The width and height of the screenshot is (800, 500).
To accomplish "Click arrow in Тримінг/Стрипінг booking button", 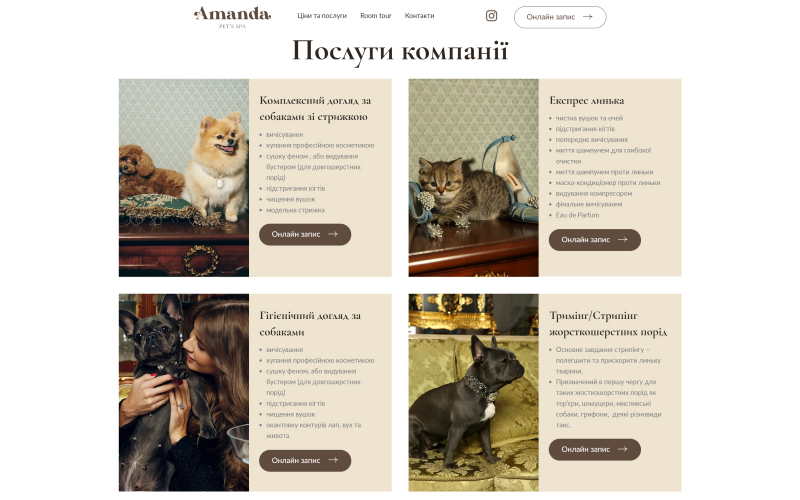I will (x=622, y=449).
